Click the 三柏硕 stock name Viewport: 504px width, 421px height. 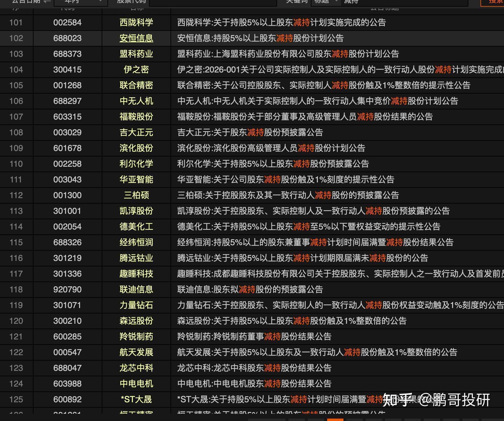tap(136, 195)
